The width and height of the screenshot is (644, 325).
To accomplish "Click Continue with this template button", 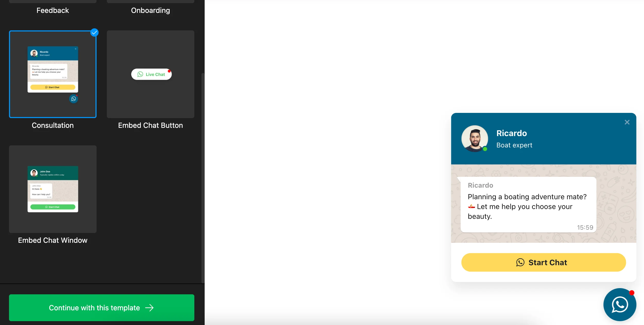I will click(101, 307).
